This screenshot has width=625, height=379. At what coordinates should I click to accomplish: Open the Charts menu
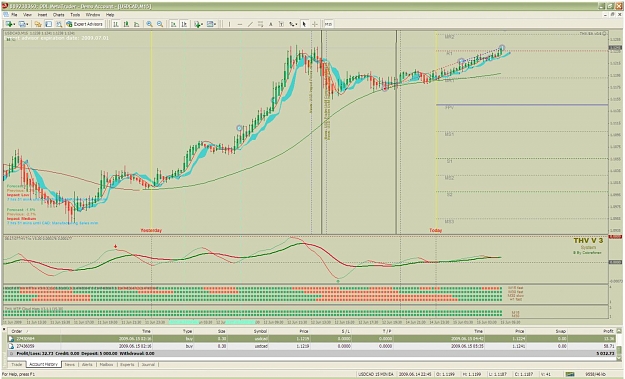click(58, 15)
